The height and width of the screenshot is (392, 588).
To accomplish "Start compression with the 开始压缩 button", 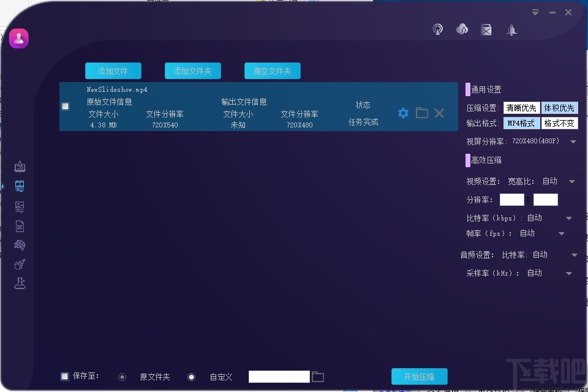I will pyautogui.click(x=419, y=376).
